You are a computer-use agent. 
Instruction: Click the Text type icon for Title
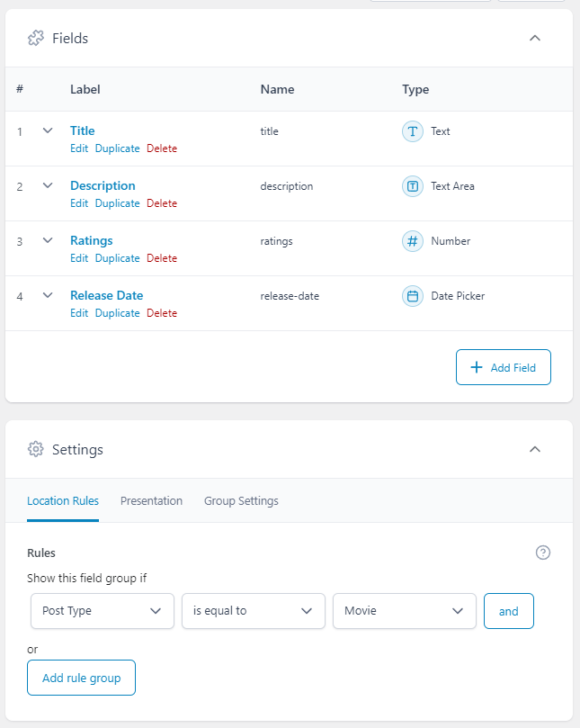pyautogui.click(x=412, y=131)
